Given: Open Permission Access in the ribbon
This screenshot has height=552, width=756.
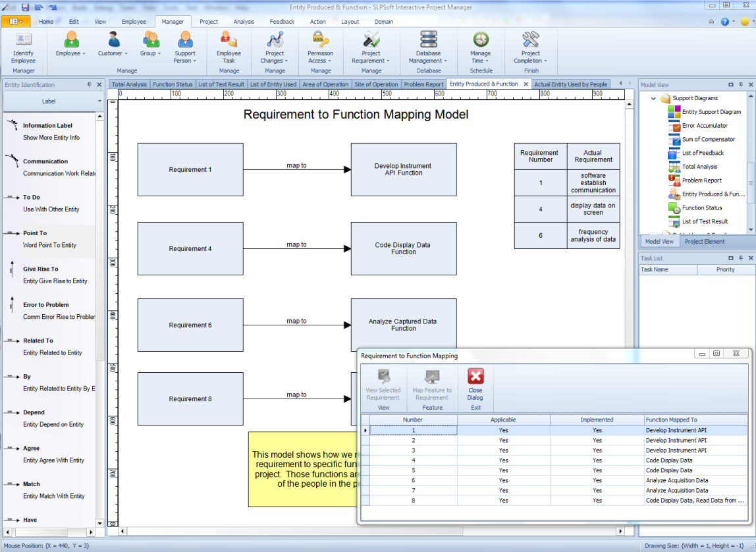Looking at the screenshot, I should (x=320, y=47).
